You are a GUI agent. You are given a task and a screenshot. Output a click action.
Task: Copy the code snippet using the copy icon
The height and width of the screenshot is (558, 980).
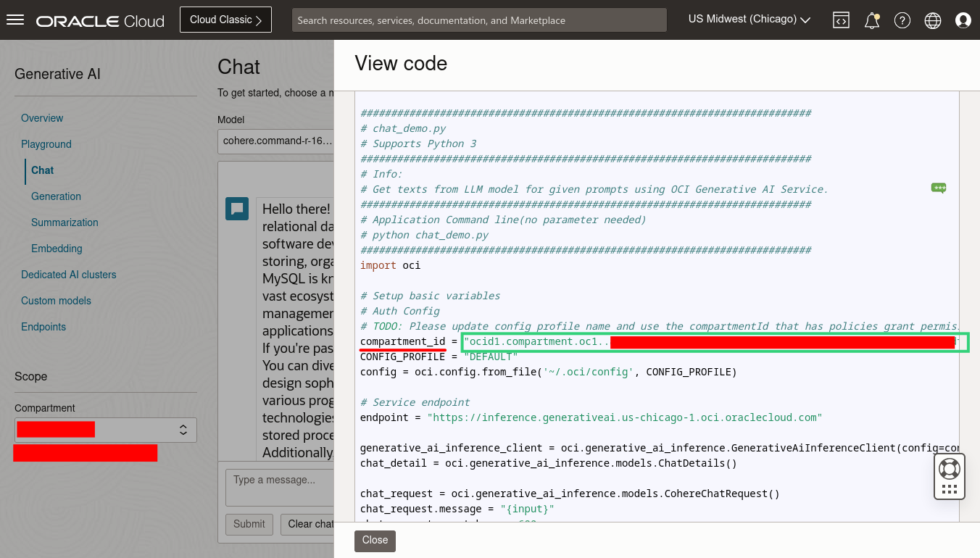938,188
